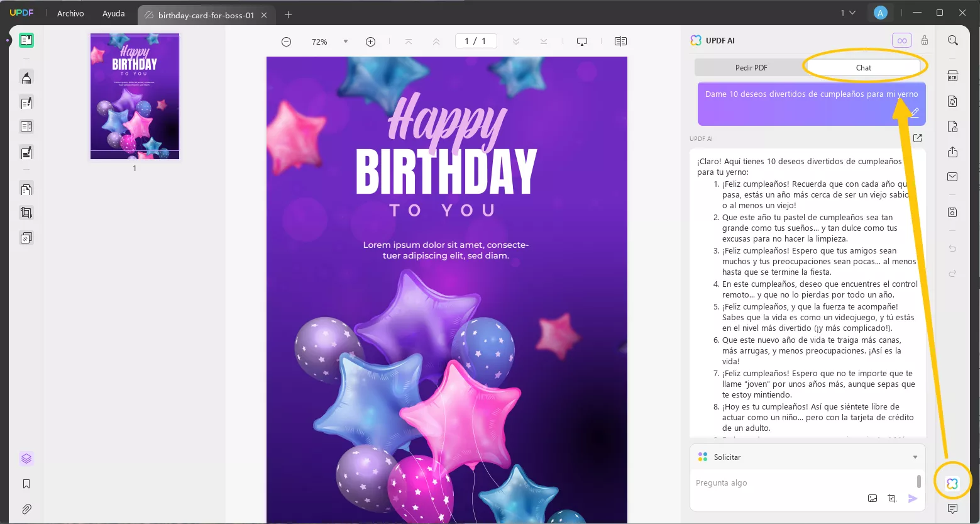Open the comments chat panel icon
Viewport: 980px width, 524px height.
point(953,508)
